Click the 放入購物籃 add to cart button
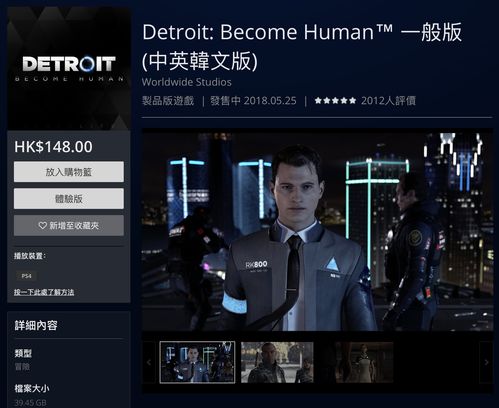499x408 pixels. click(x=69, y=172)
